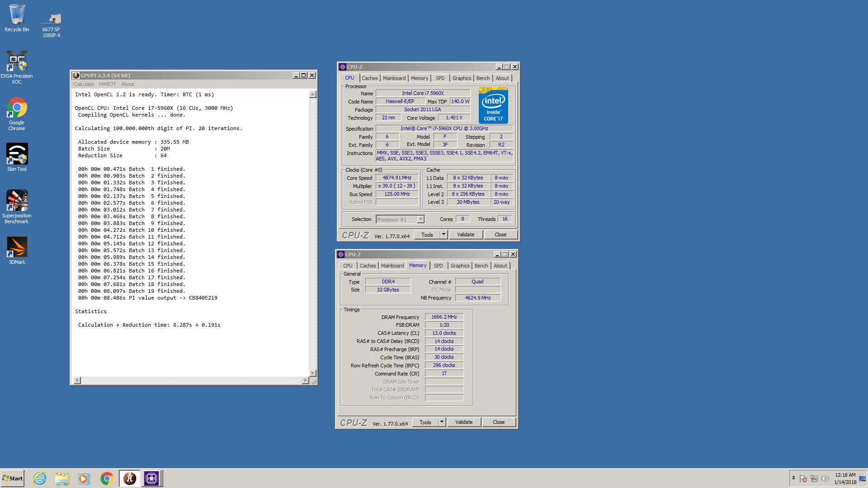Viewport: 868px width, 488px height.
Task: Click Close button in upper CPU-Z window
Action: pos(500,235)
